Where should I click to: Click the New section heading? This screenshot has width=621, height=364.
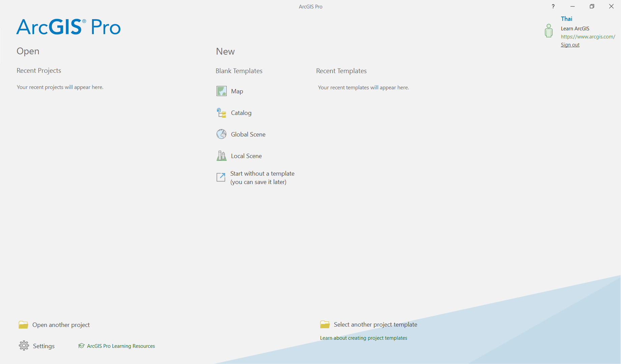tap(225, 51)
